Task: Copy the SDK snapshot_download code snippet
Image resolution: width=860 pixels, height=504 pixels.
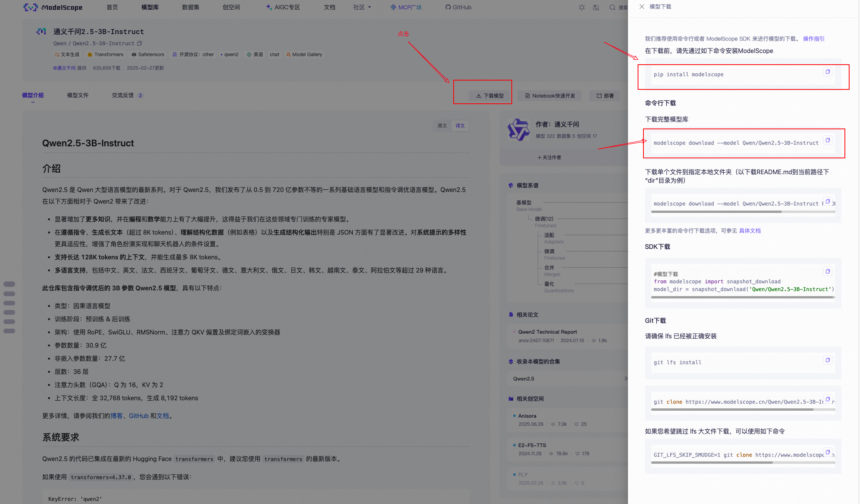Action: 827,271
